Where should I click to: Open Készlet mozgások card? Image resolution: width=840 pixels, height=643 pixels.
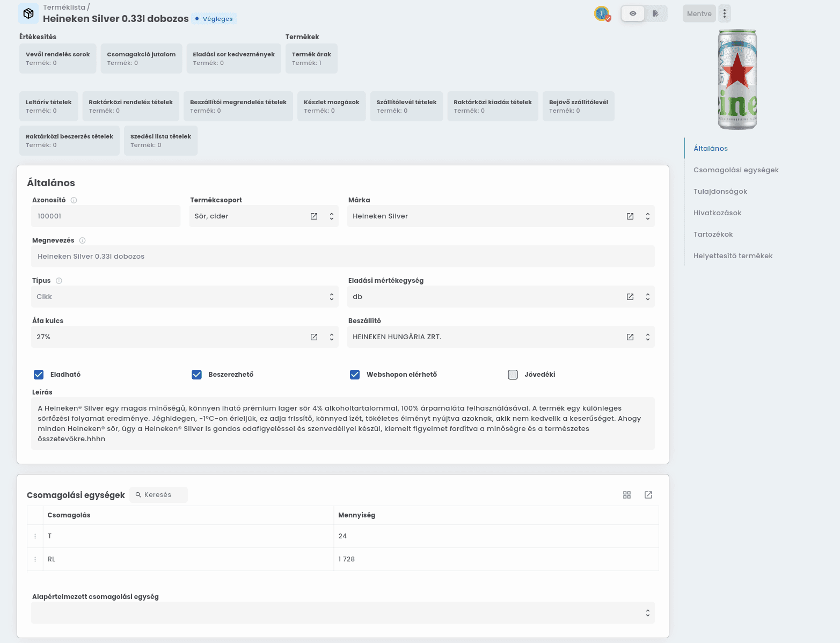(x=332, y=106)
